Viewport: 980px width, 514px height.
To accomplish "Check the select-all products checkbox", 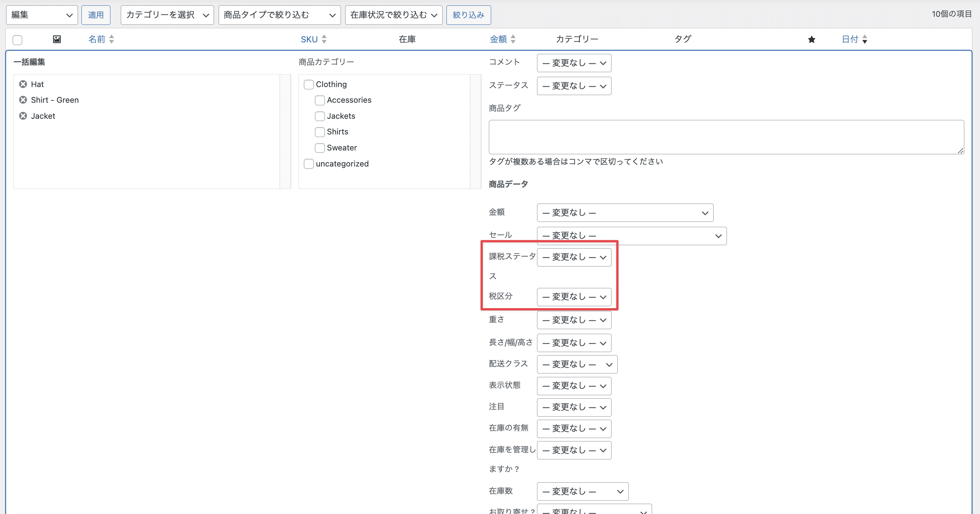I will (x=18, y=40).
